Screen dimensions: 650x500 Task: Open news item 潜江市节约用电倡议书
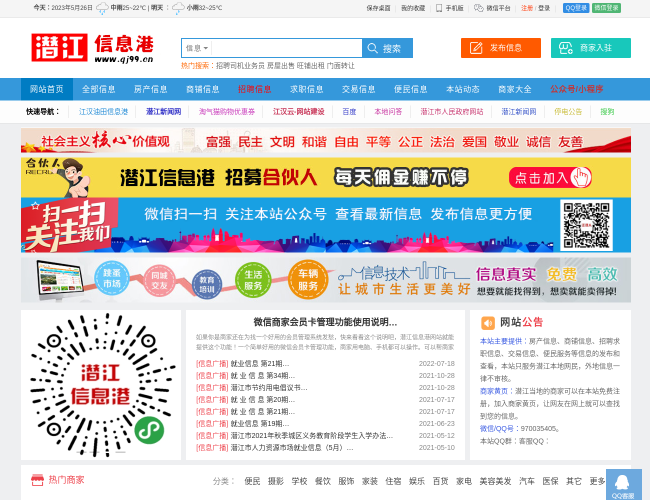tap(269, 388)
